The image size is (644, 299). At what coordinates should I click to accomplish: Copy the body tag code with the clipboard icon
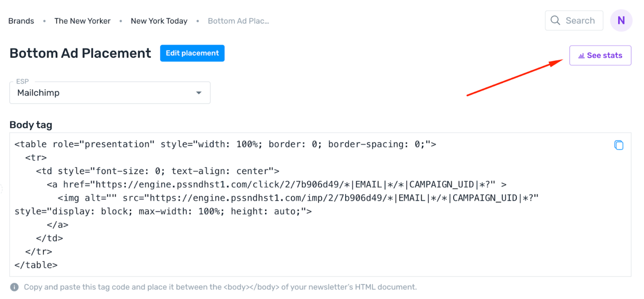[619, 145]
